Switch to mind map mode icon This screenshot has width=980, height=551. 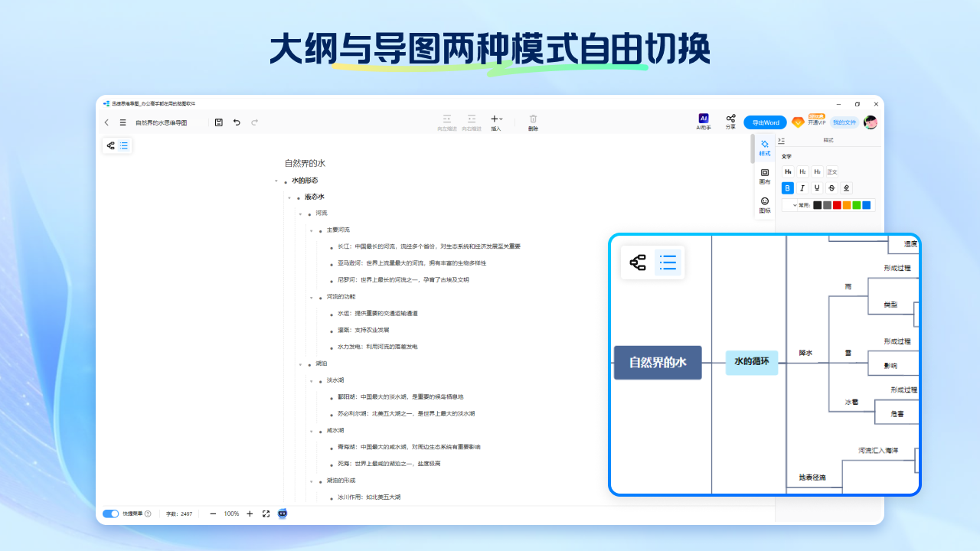point(109,145)
